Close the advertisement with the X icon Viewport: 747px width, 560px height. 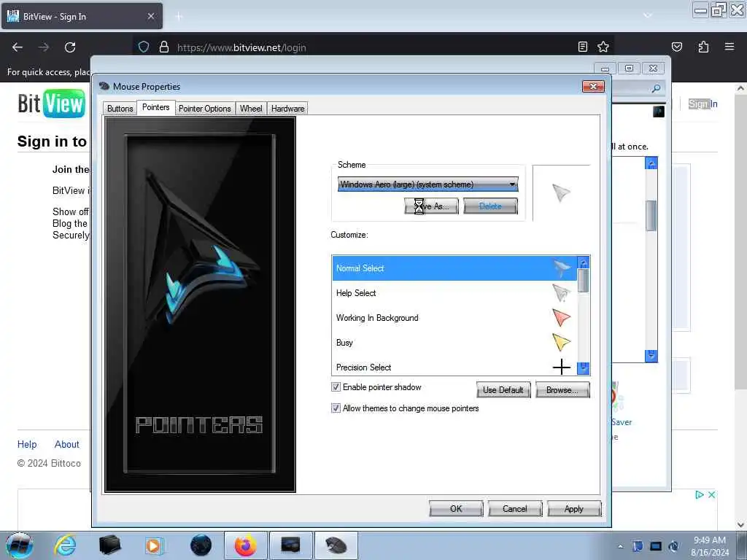click(711, 495)
